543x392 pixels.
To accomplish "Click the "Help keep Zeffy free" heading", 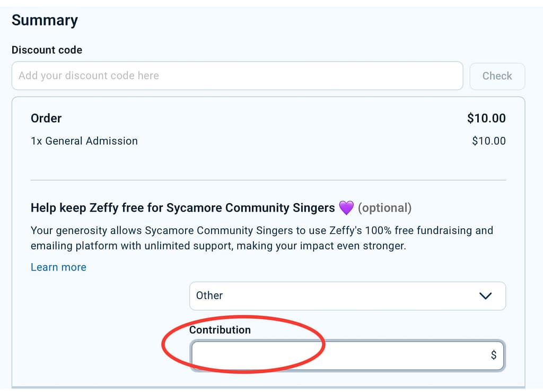I will (182, 208).
